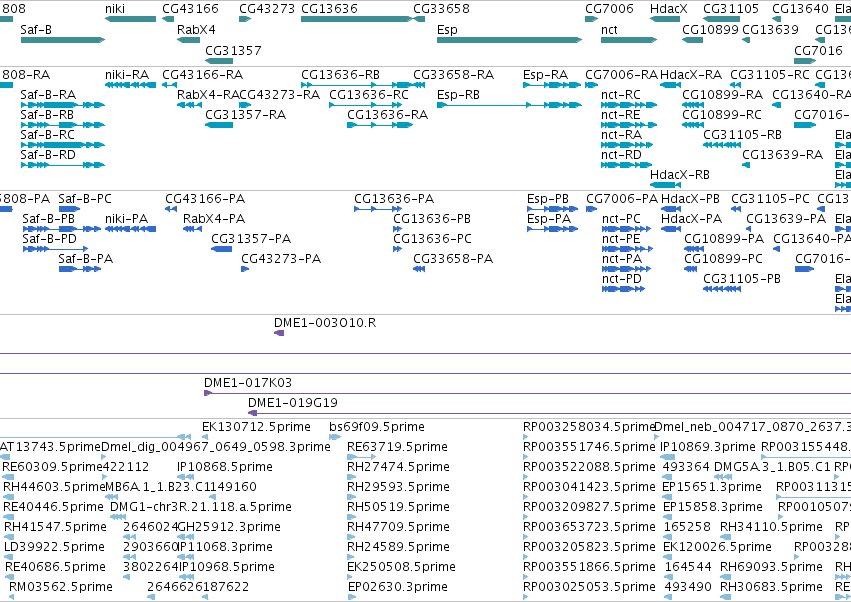Click the CG43166-RA transcript label

[x=202, y=75]
